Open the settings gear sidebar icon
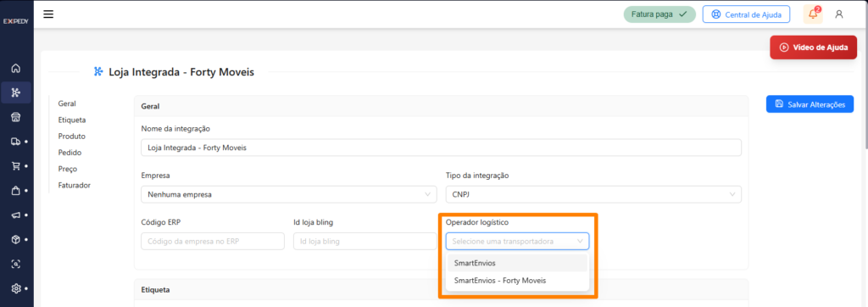 pos(16,288)
